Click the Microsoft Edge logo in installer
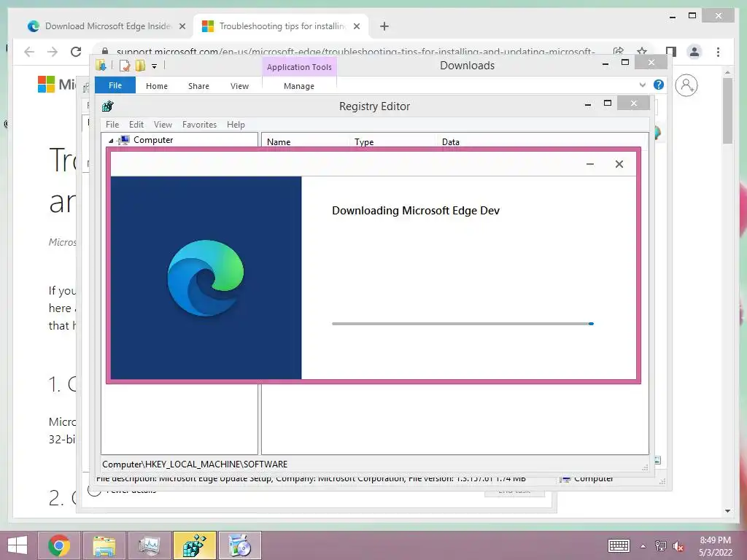The image size is (747, 560). coord(205,278)
